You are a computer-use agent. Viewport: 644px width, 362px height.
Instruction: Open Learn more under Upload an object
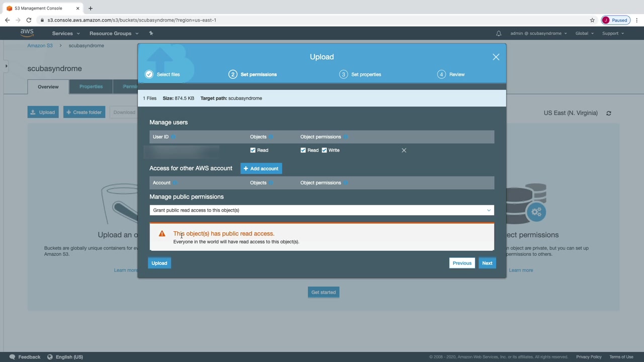tap(125, 270)
